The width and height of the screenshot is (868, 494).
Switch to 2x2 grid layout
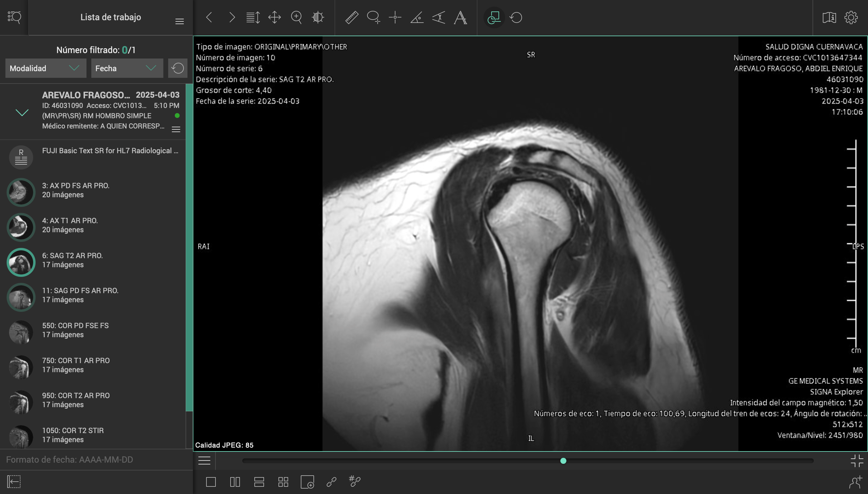pos(283,481)
